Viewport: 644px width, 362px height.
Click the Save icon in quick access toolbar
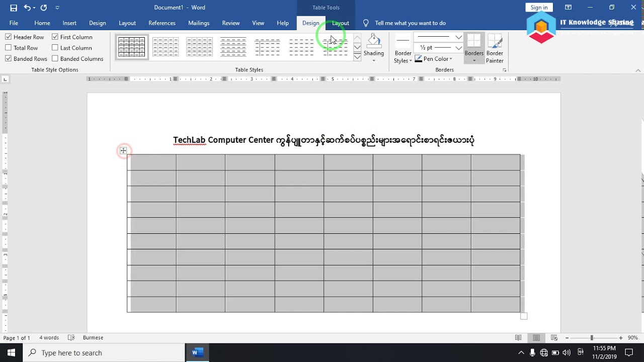(14, 8)
